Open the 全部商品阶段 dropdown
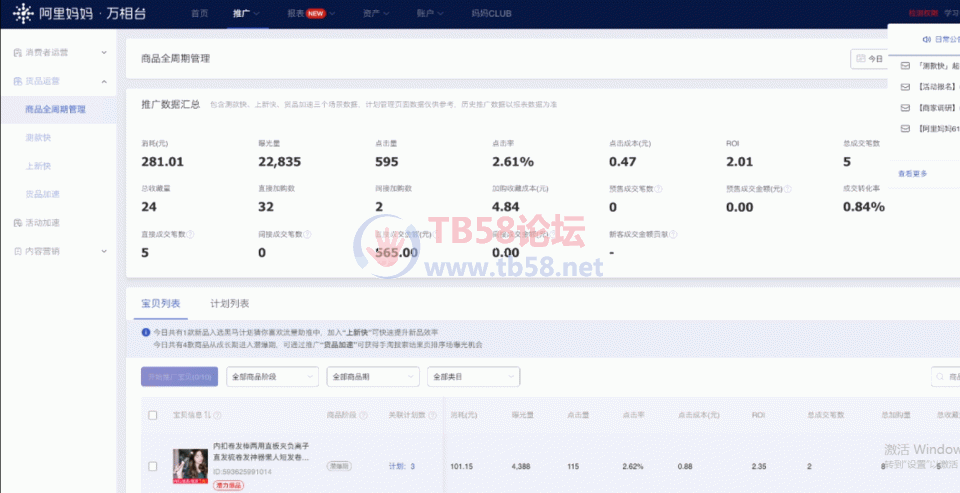Screen dimensions: 960x493 272,377
